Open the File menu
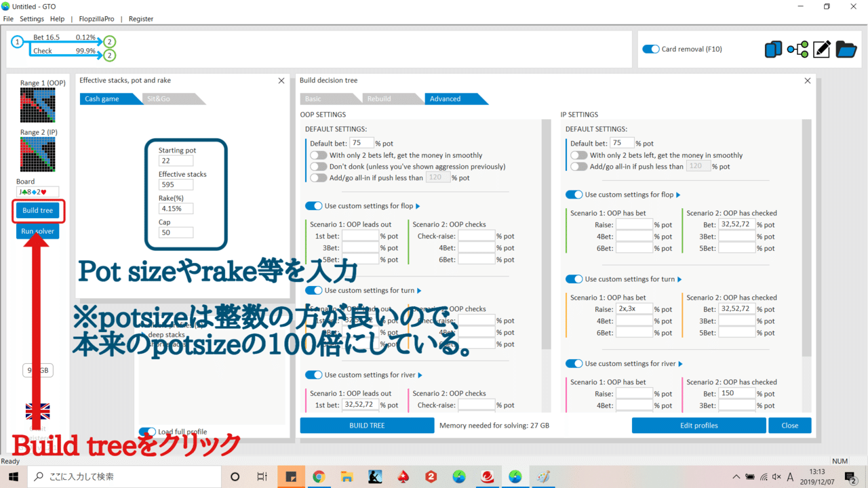The width and height of the screenshot is (868, 488). pyautogui.click(x=8, y=19)
